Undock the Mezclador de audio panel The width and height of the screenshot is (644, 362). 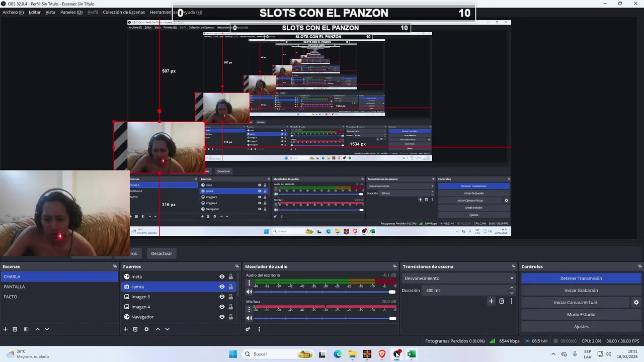click(x=394, y=266)
